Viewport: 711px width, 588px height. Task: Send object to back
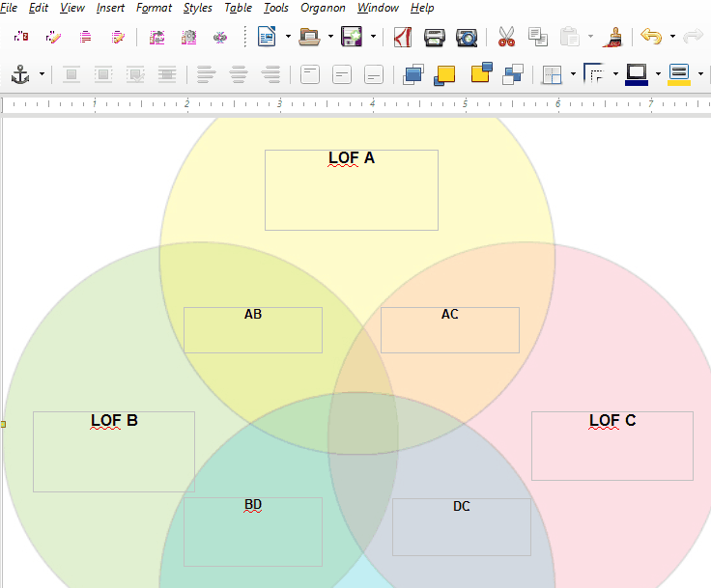tap(513, 74)
